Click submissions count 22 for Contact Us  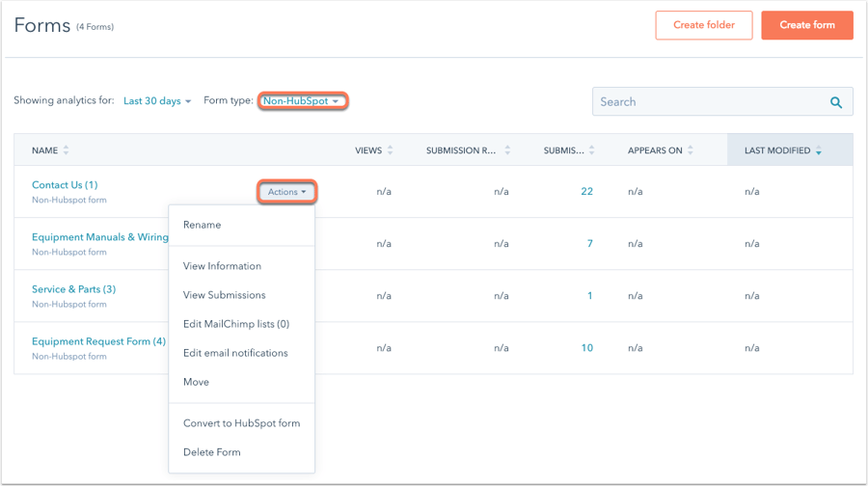click(x=586, y=192)
